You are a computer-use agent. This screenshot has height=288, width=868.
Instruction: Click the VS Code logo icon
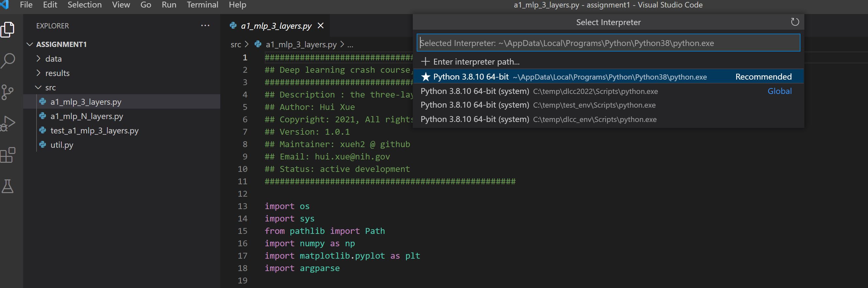(x=4, y=4)
